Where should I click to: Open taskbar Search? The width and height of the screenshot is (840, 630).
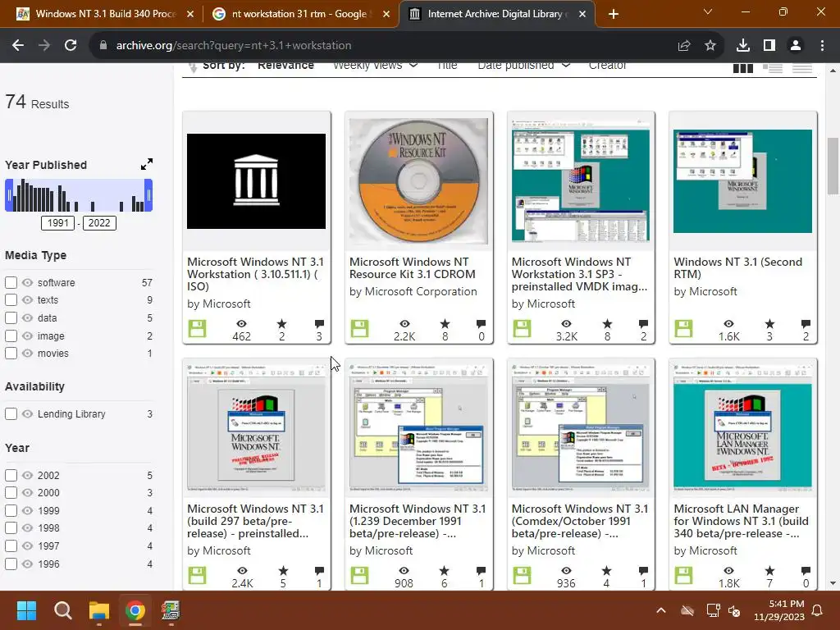pyautogui.click(x=62, y=610)
